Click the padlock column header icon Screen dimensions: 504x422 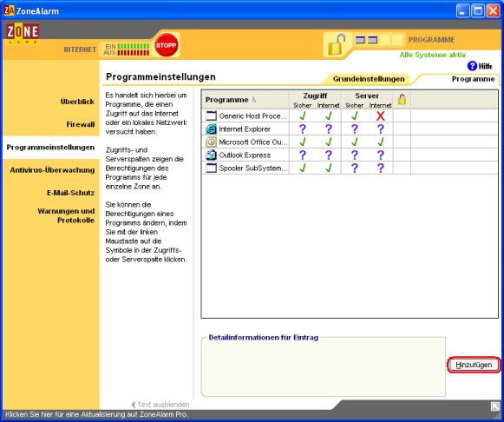pyautogui.click(x=402, y=99)
